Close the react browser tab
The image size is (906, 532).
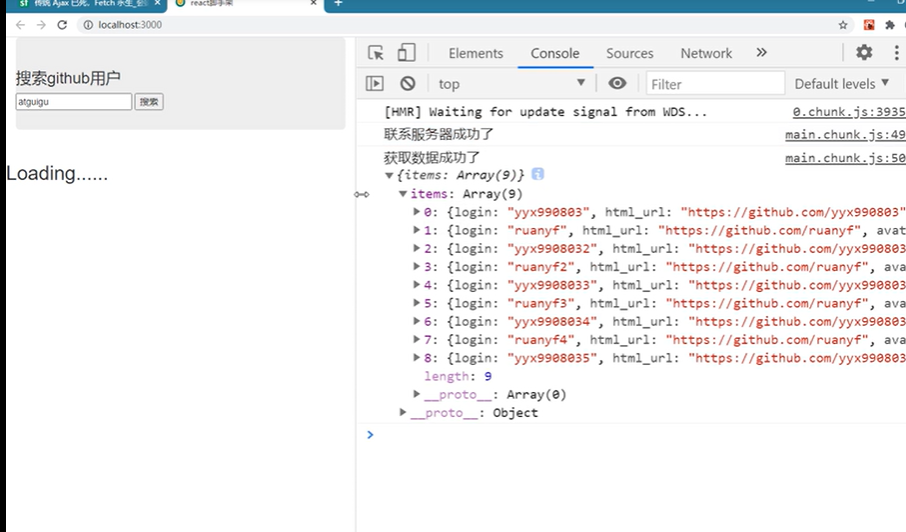click(314, 3)
